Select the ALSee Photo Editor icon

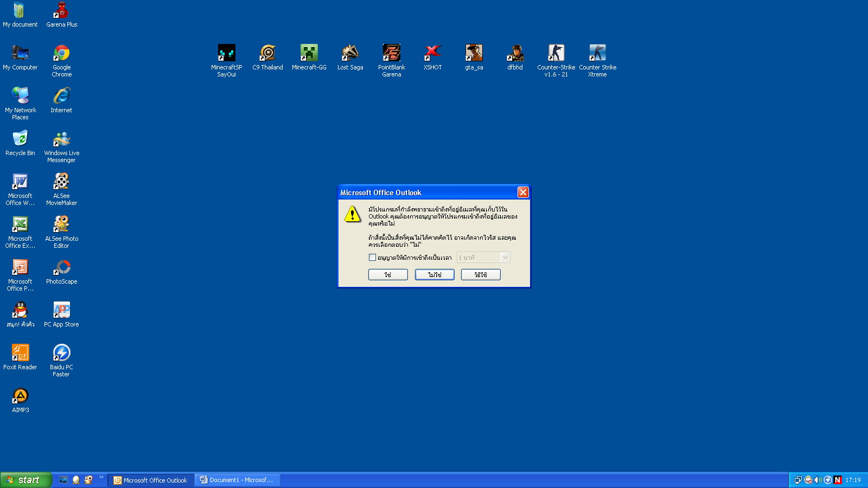61,232
